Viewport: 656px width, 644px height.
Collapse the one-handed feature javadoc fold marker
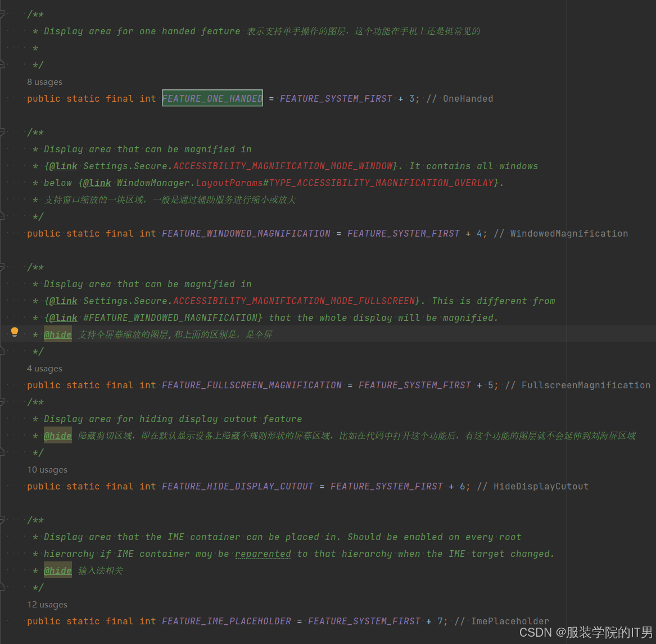[2, 14]
